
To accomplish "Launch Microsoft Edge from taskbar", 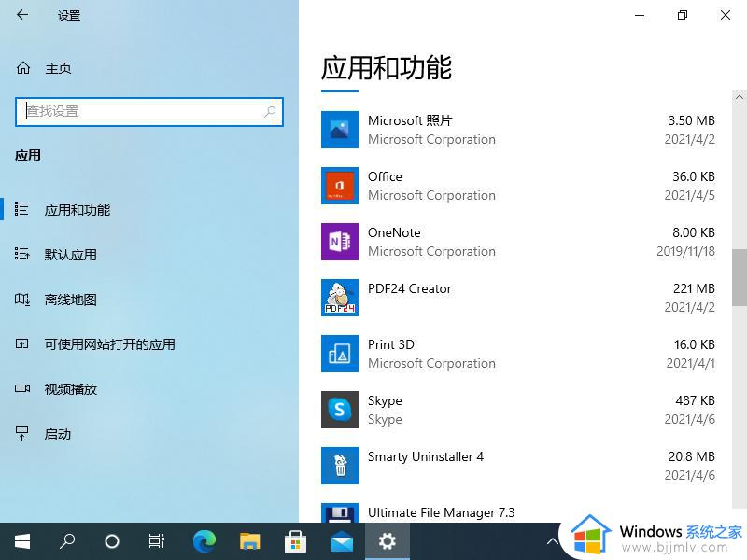I will point(204,541).
